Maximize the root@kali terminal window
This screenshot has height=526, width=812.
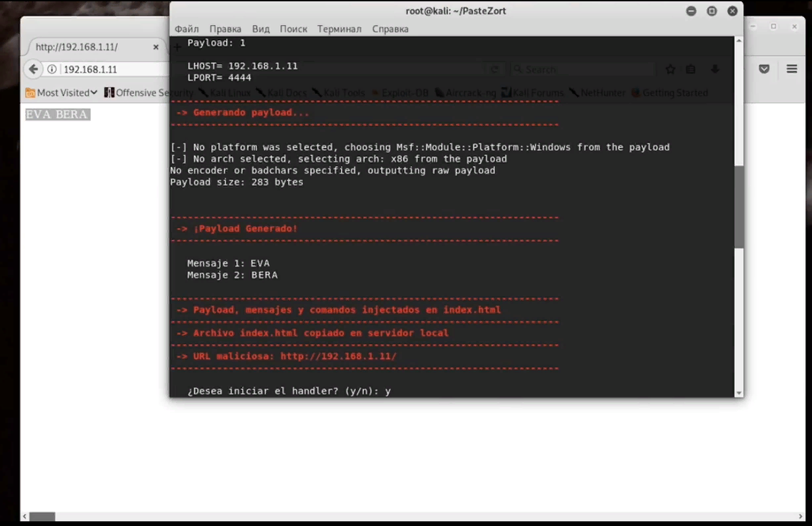(712, 11)
